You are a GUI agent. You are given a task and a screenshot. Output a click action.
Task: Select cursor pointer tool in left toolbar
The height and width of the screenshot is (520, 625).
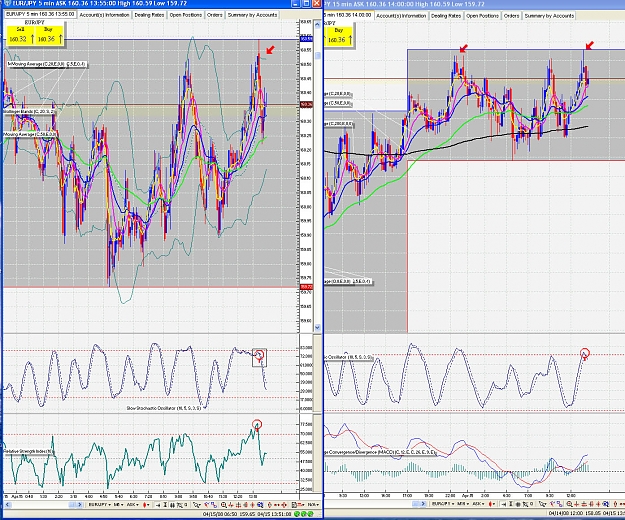click(x=197, y=505)
